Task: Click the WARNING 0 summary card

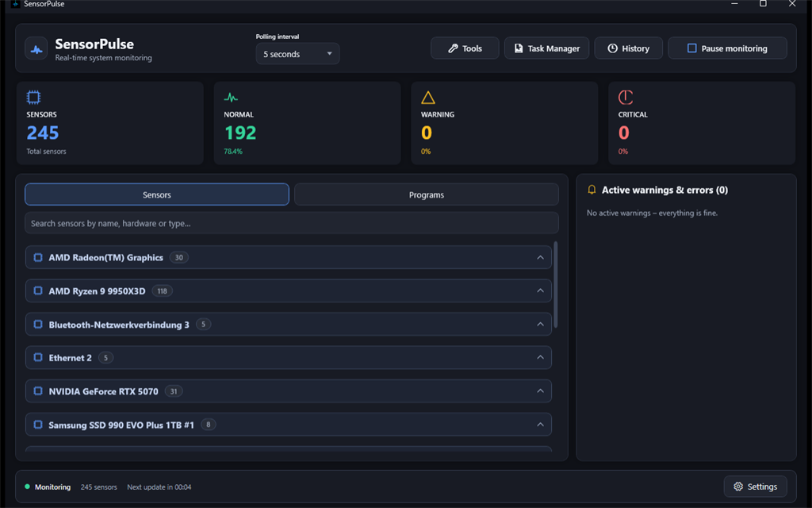Action: (504, 123)
